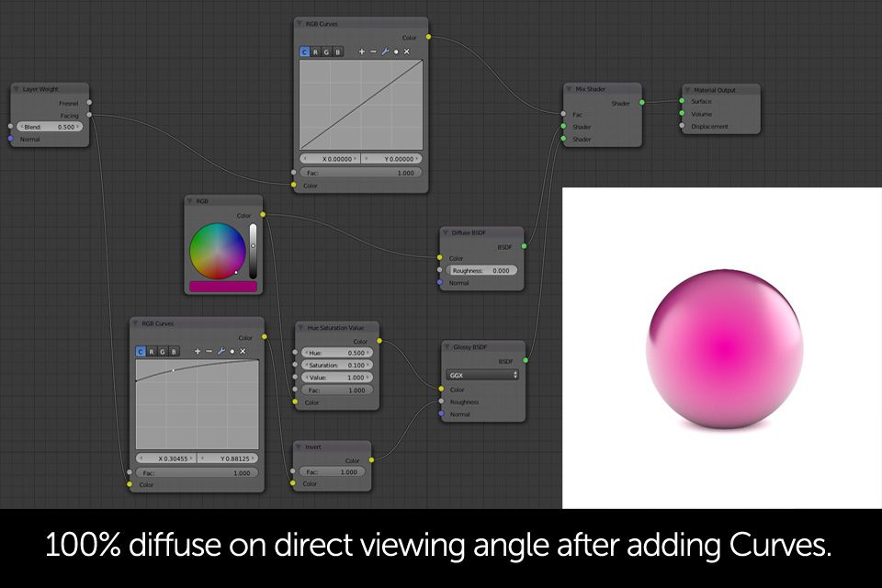The width and height of the screenshot is (882, 588).
Task: Click Fac 1.000 field in Hue Saturation Value
Action: click(337, 390)
